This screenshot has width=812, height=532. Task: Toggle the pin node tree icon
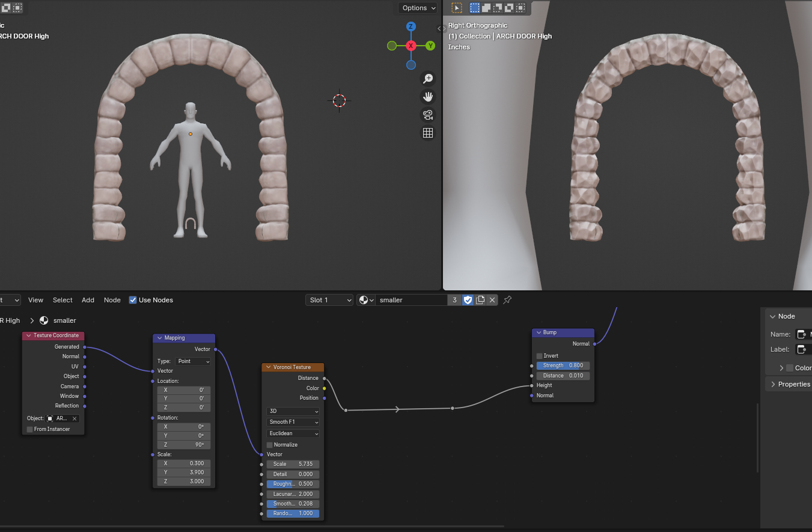pos(508,300)
